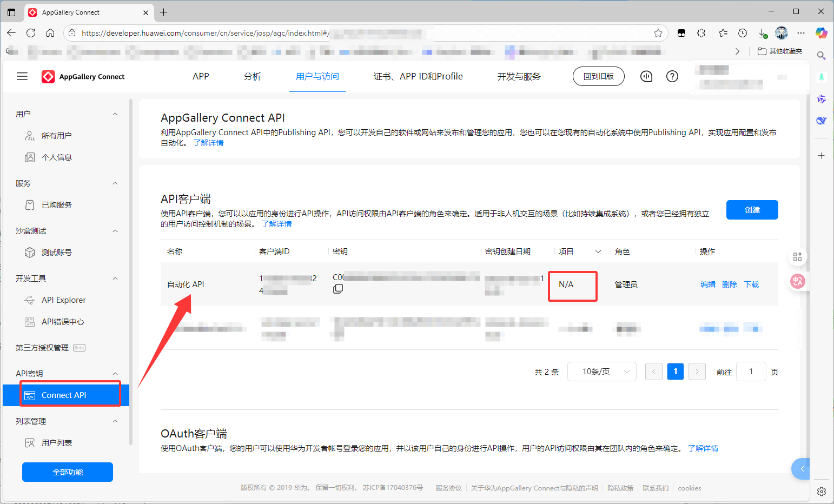Collapse the 沙盒测试 sidebar section
The image size is (834, 504).
[115, 231]
